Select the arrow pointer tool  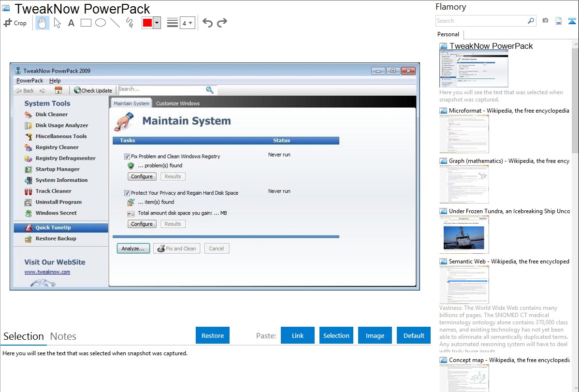[x=57, y=23]
